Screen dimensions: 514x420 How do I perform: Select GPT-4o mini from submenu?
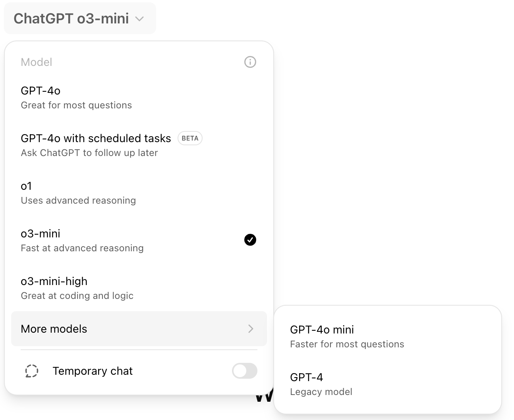pyautogui.click(x=322, y=330)
